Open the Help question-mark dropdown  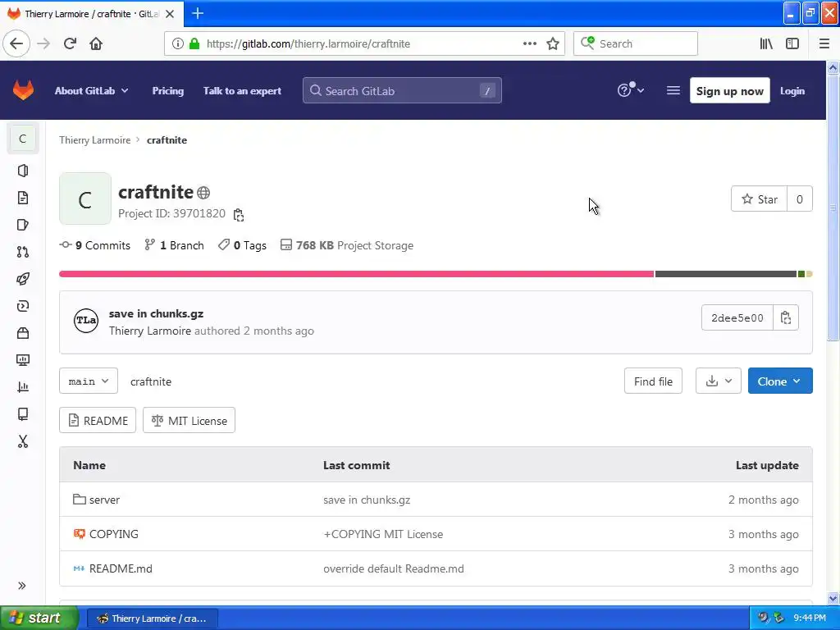[x=631, y=90]
